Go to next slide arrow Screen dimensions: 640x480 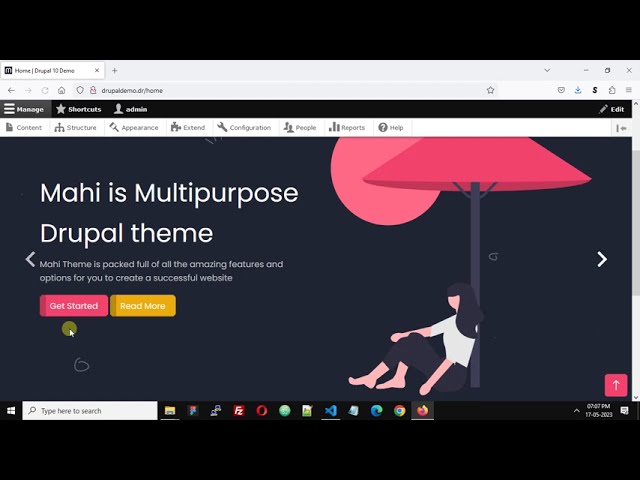click(602, 259)
